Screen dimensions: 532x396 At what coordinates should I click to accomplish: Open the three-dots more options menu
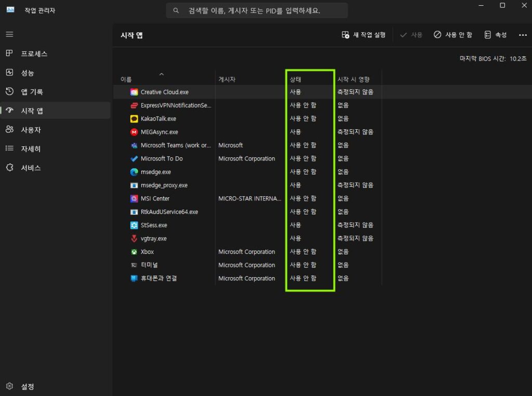click(x=523, y=35)
